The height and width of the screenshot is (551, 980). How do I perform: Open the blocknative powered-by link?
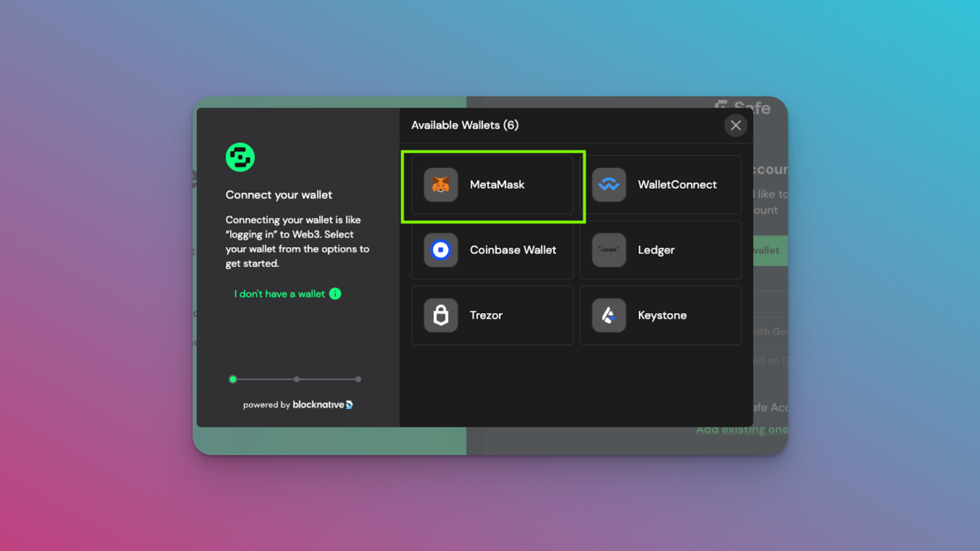pyautogui.click(x=298, y=405)
